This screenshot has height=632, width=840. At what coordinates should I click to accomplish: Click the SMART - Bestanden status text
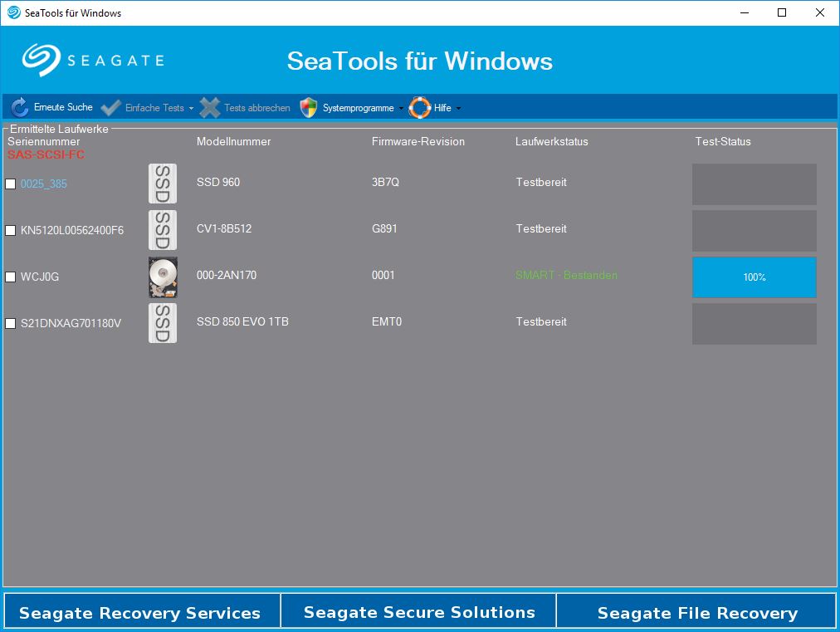[x=566, y=275]
